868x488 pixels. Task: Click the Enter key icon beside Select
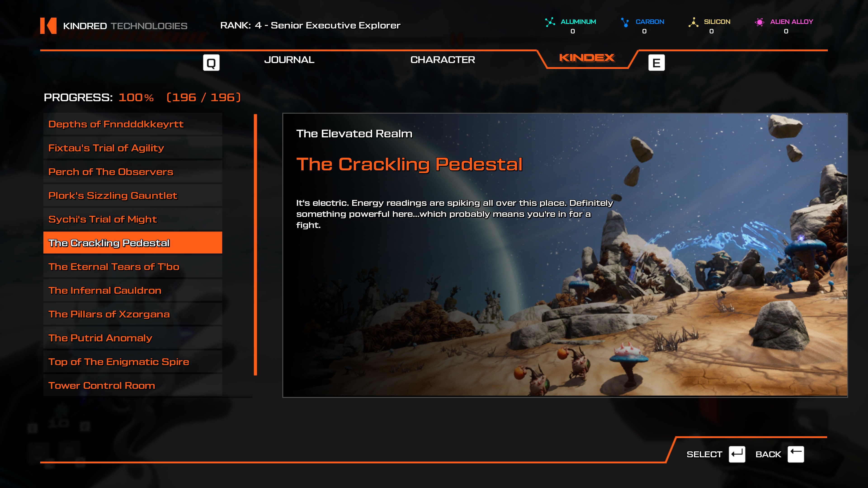[737, 454]
